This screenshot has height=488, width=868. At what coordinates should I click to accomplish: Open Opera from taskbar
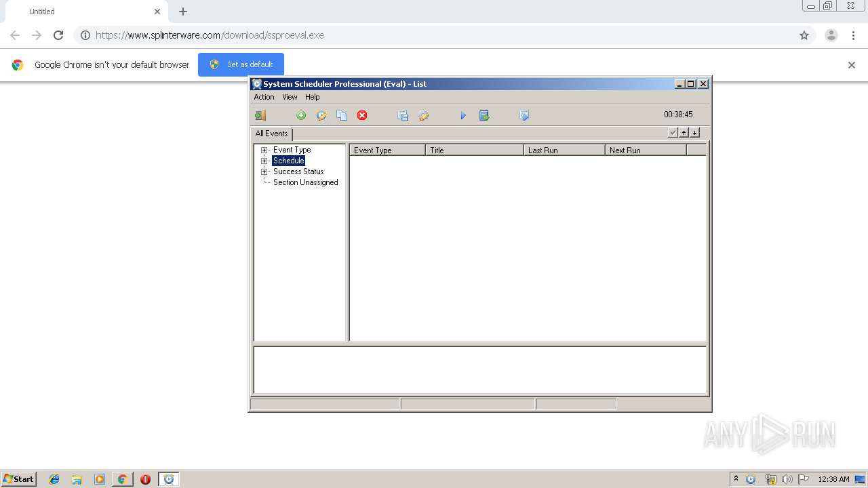pyautogui.click(x=145, y=479)
